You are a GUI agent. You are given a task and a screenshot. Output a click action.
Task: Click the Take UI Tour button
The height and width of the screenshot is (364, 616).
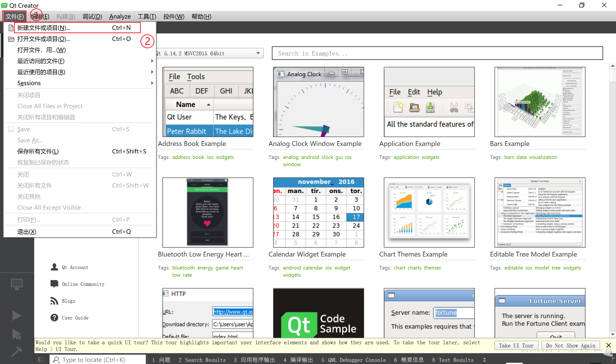point(516,345)
